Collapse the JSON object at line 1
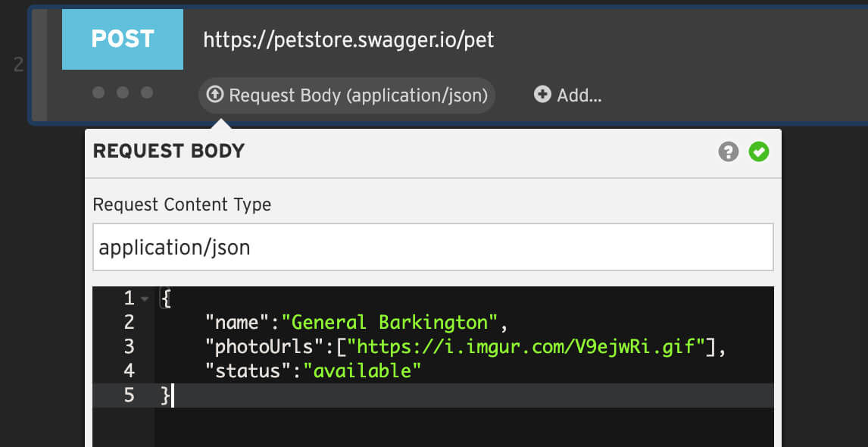 tap(145, 298)
